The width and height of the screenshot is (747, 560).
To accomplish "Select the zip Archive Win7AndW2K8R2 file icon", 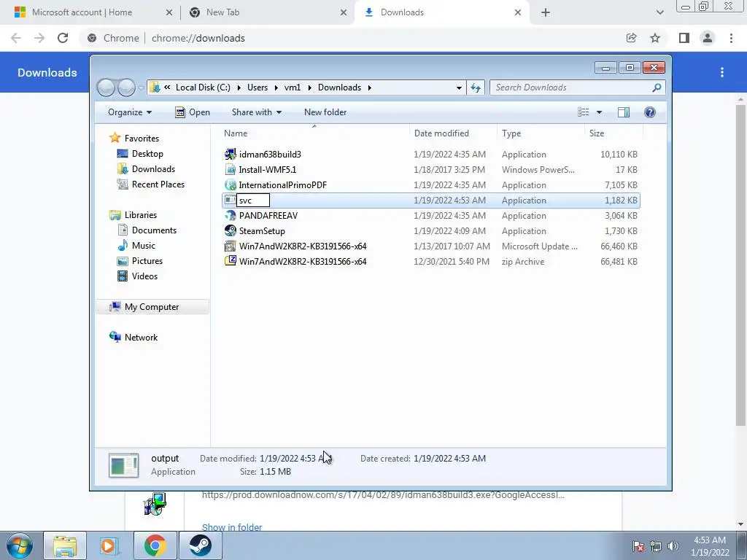I will coord(230,262).
